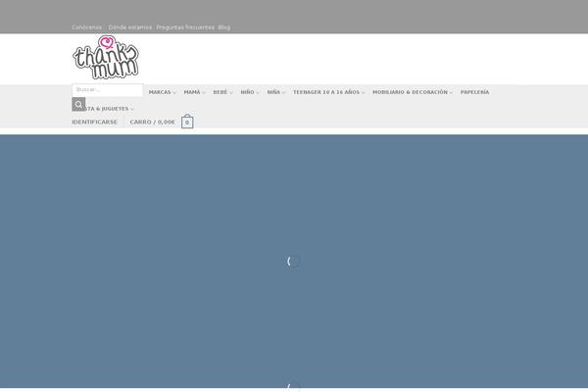
Task: Expand the Mamá menu
Action: tap(194, 92)
